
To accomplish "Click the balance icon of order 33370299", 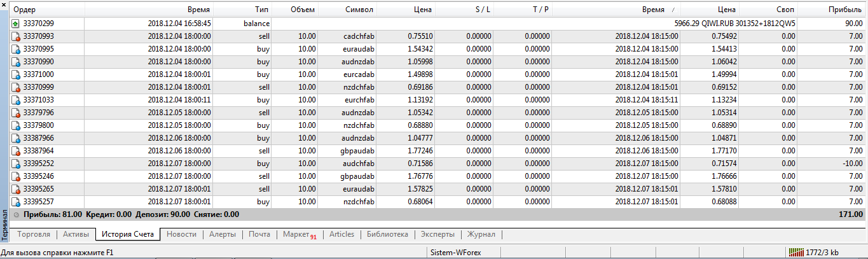I will tap(16, 24).
